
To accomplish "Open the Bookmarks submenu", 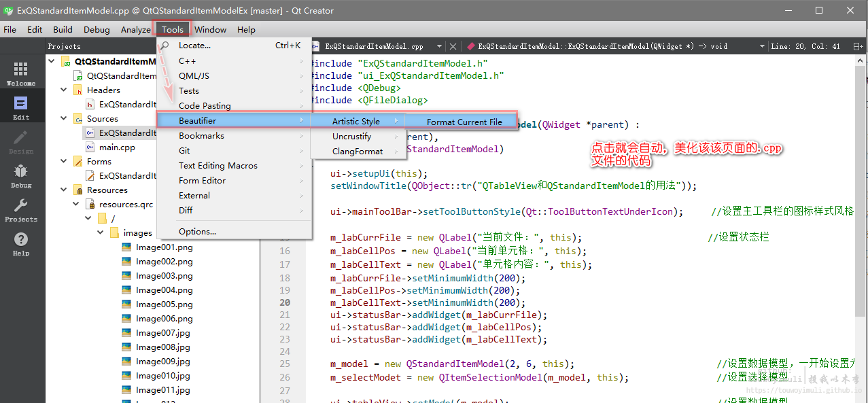I will [234, 135].
